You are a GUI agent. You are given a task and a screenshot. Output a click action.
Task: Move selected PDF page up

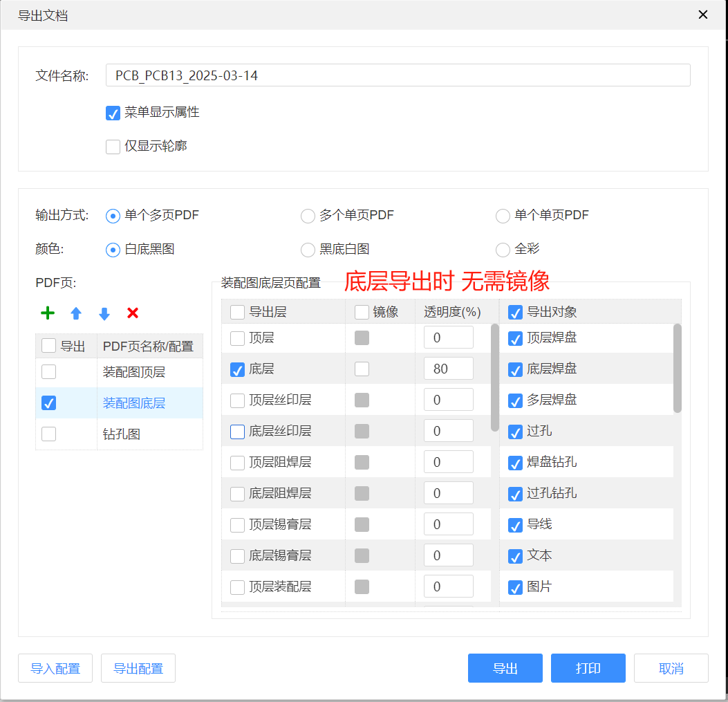(x=75, y=313)
